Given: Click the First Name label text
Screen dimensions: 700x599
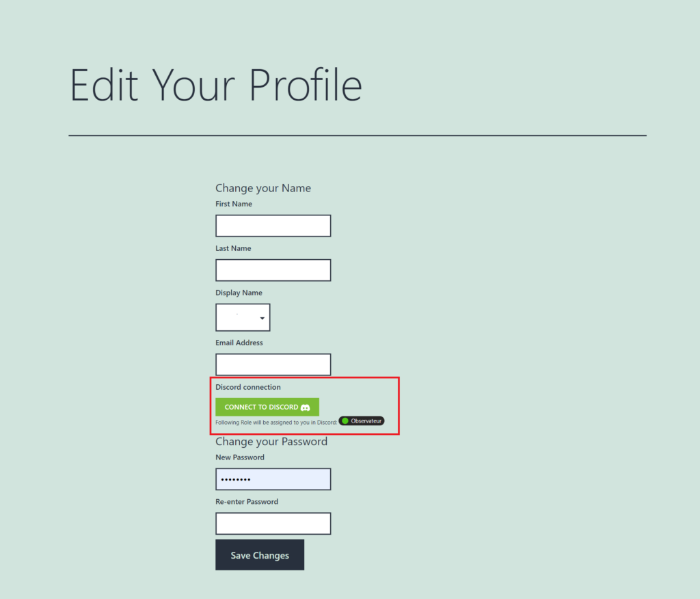Looking at the screenshot, I should [234, 204].
